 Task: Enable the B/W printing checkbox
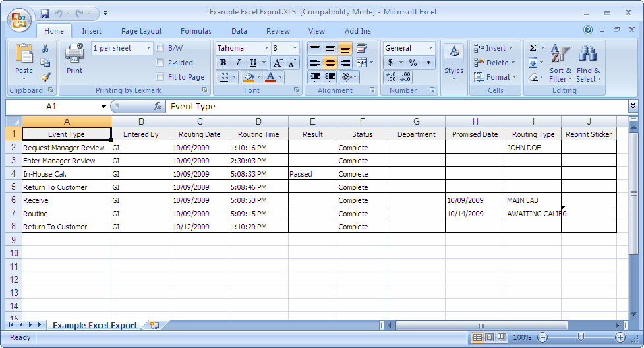click(160, 48)
